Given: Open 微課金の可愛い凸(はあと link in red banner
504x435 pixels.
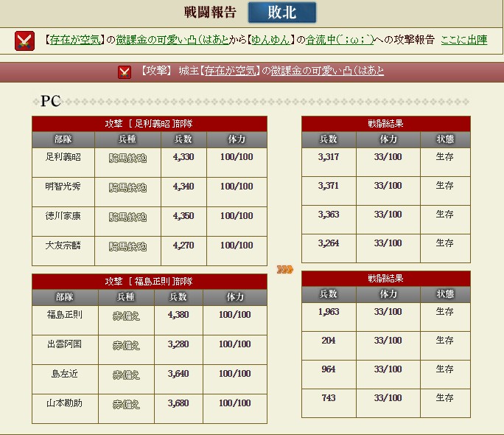Looking at the screenshot, I should (x=327, y=71).
